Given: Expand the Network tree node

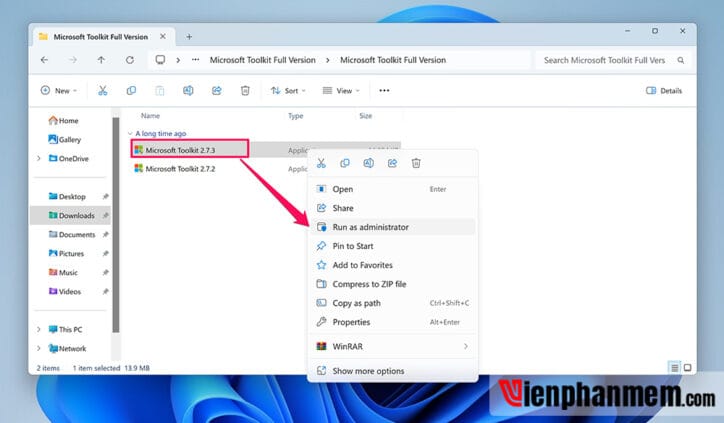Looking at the screenshot, I should click(39, 348).
